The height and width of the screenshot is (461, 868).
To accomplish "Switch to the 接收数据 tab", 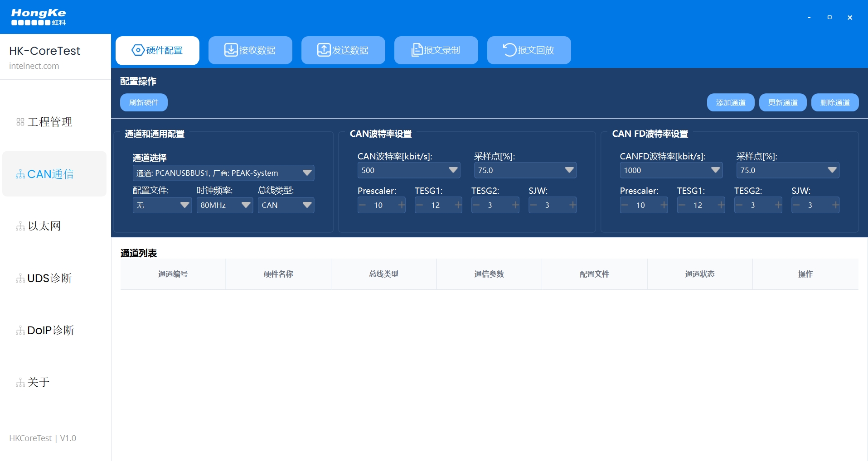I will 250,50.
